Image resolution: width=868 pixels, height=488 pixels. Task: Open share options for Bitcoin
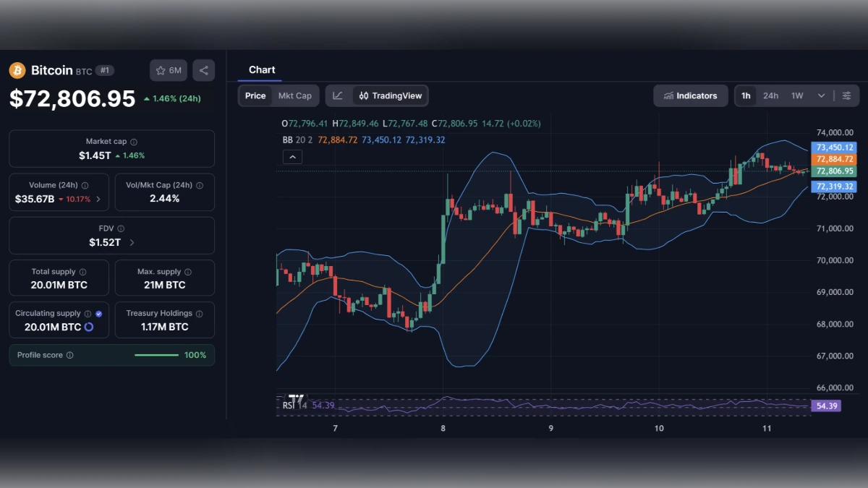[x=203, y=70]
